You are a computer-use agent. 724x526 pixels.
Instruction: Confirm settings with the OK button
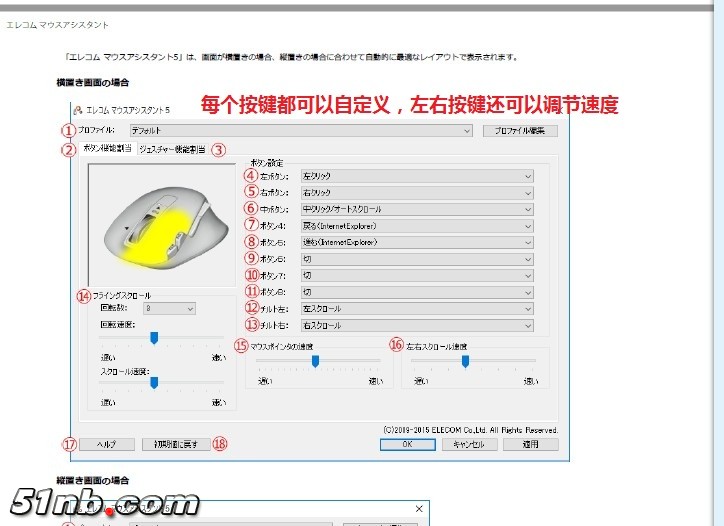coord(407,444)
